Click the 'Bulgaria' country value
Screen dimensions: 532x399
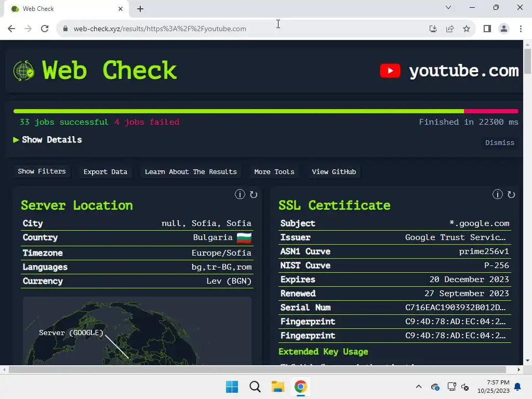pyautogui.click(x=212, y=237)
